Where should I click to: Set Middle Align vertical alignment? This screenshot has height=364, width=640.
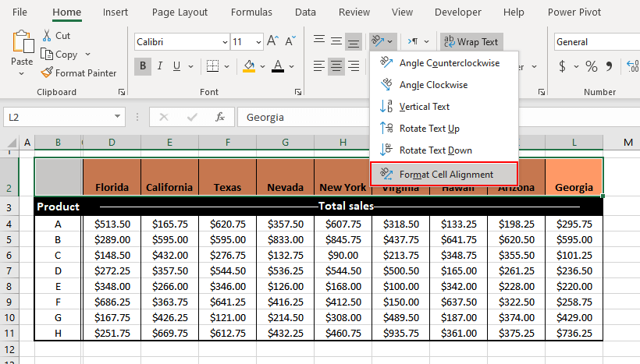pyautogui.click(x=336, y=41)
